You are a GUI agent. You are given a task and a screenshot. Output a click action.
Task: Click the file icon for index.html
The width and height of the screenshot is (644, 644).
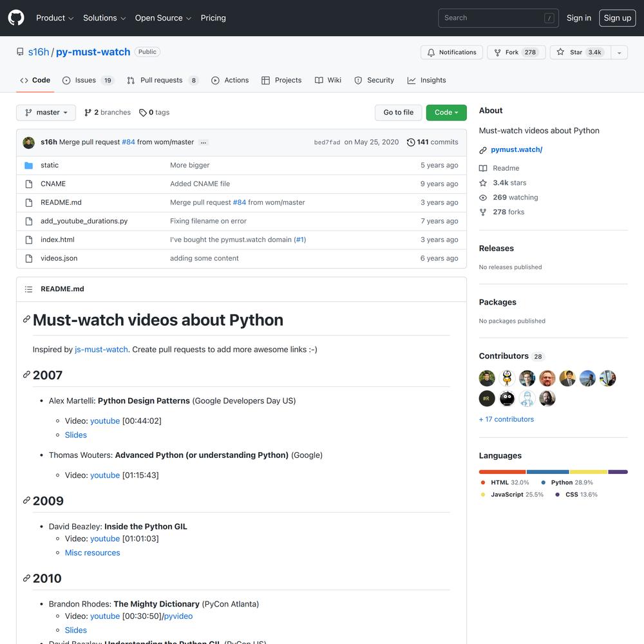(29, 240)
